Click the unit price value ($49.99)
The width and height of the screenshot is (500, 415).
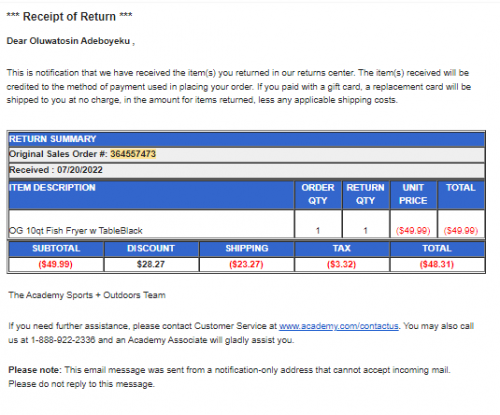(x=413, y=231)
